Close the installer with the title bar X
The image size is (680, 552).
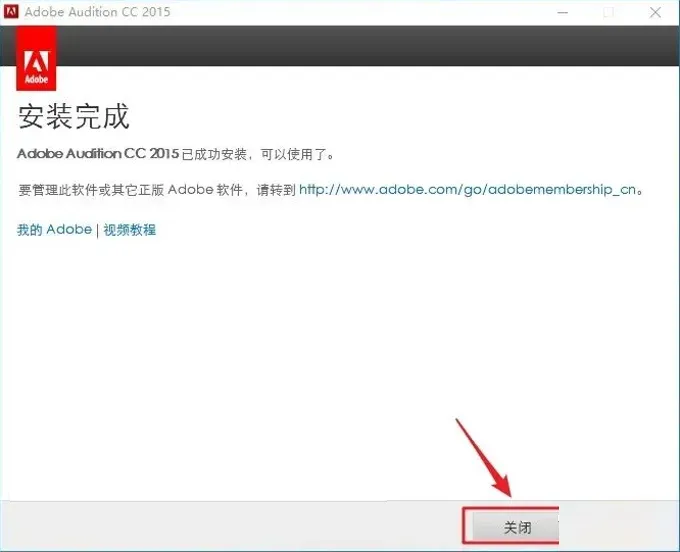point(655,12)
